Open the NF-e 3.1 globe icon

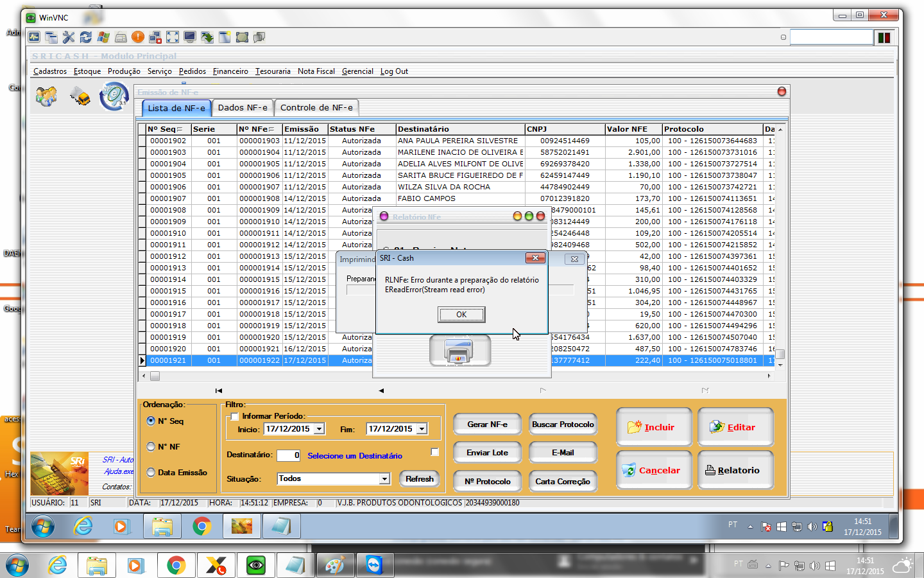(x=114, y=96)
